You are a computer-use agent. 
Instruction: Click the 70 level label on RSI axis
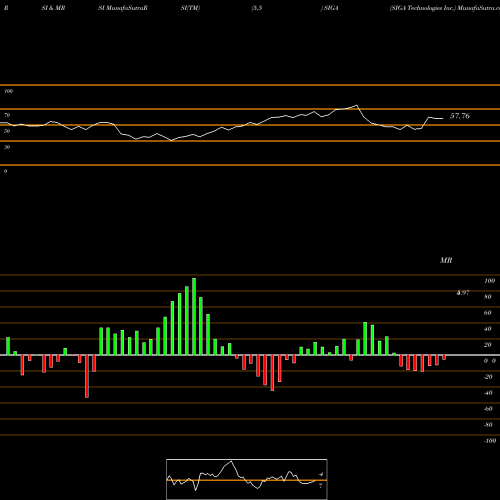[x=7, y=115]
